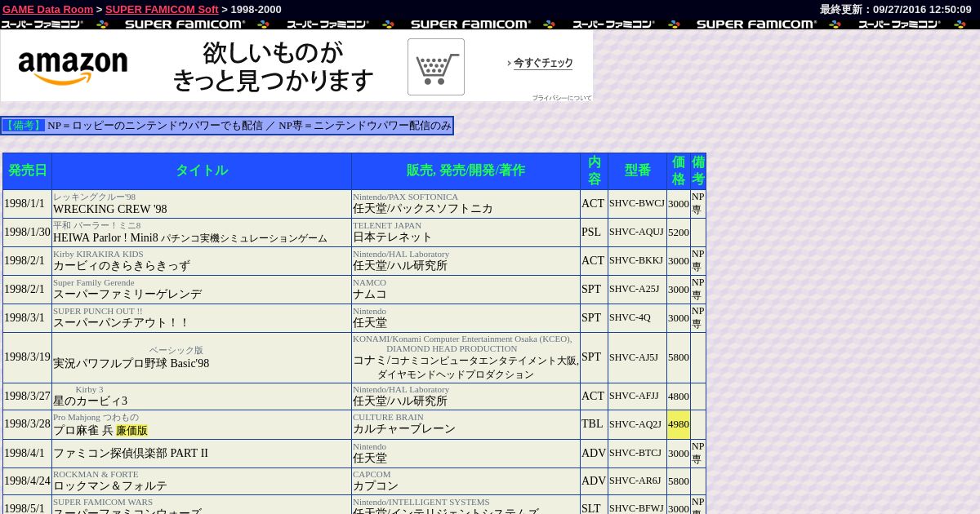
Task: Click the 販売, 発売/開発/著作 column header
Action: coord(465,171)
